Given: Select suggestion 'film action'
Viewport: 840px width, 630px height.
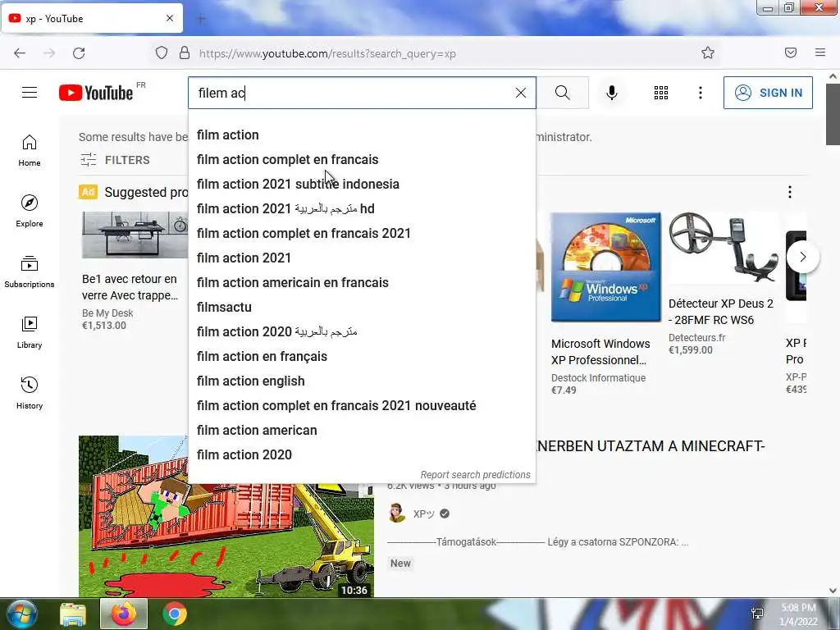Looking at the screenshot, I should coord(362,135).
